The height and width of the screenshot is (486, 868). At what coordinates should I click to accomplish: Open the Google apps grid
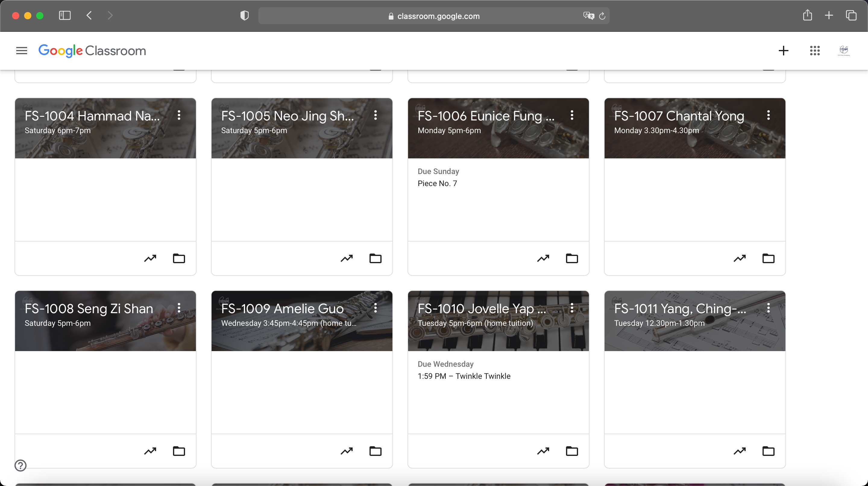815,51
